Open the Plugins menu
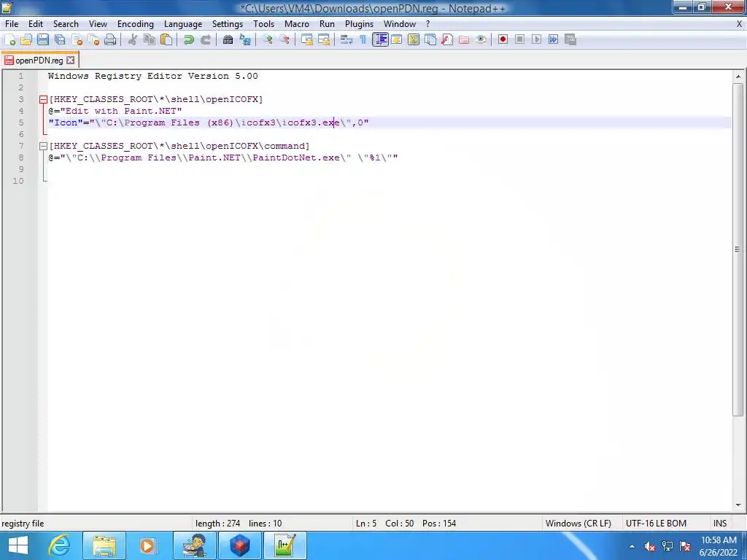Screen dimensions: 747x560 pos(359,24)
